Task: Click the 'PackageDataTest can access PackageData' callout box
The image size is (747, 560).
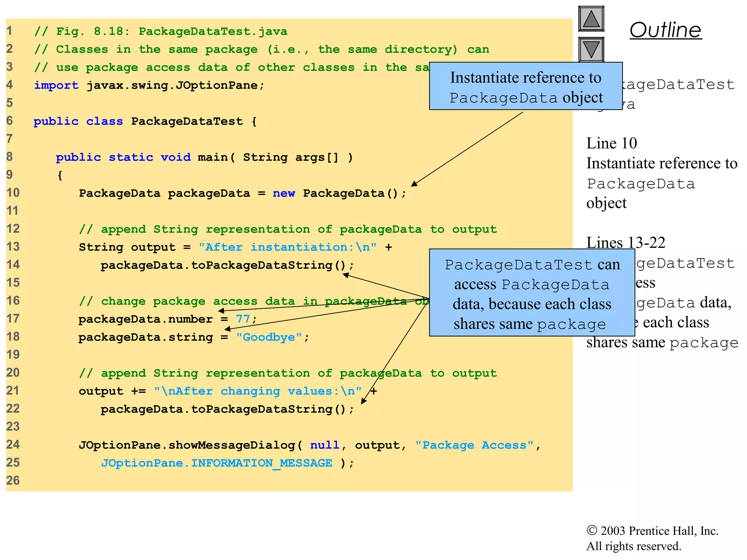Action: pos(532,293)
